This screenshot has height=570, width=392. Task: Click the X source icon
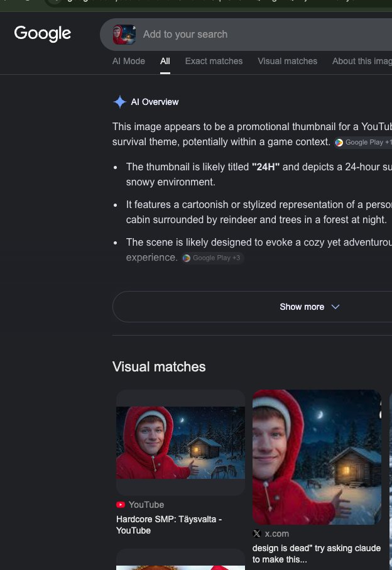coord(257,534)
